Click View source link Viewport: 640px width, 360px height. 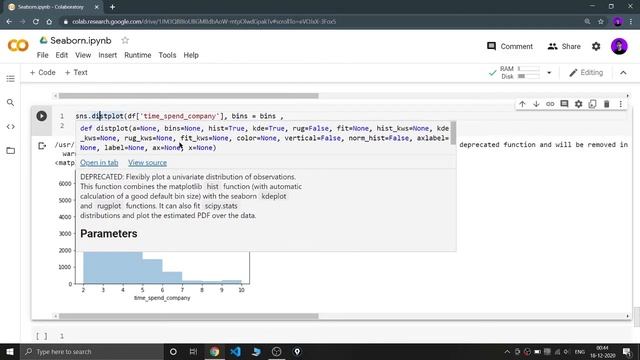click(x=147, y=163)
